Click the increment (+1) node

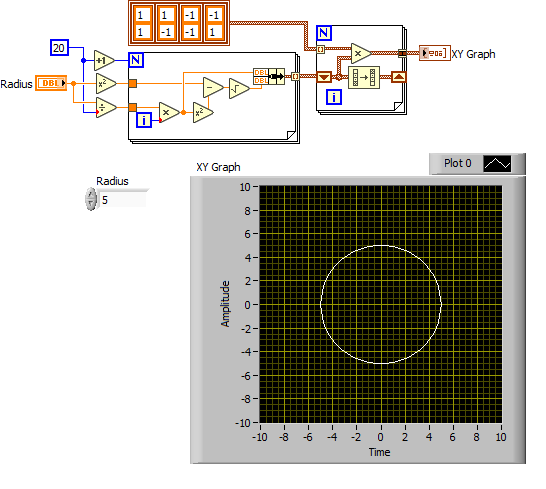[x=103, y=61]
